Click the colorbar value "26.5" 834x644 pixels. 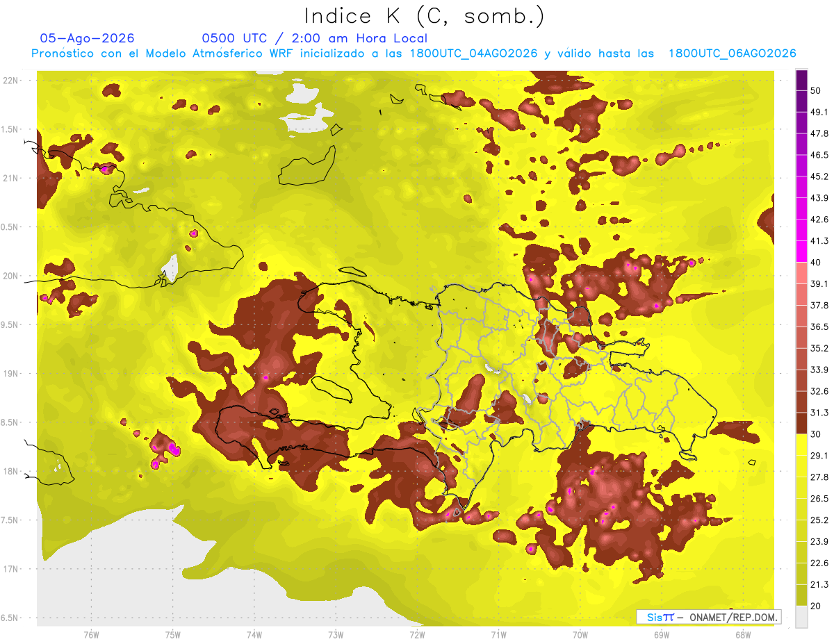819,499
